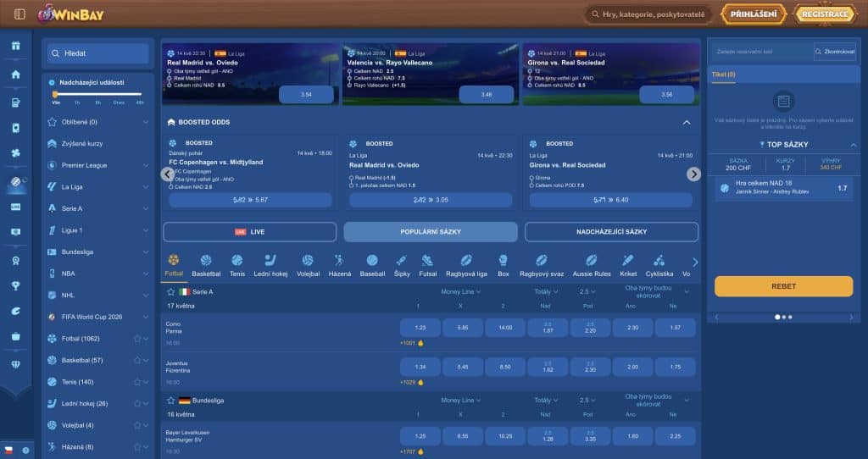
Task: Switch to the NADCHÁZEJÍCÍ SÁZKY tab
Action: click(611, 232)
